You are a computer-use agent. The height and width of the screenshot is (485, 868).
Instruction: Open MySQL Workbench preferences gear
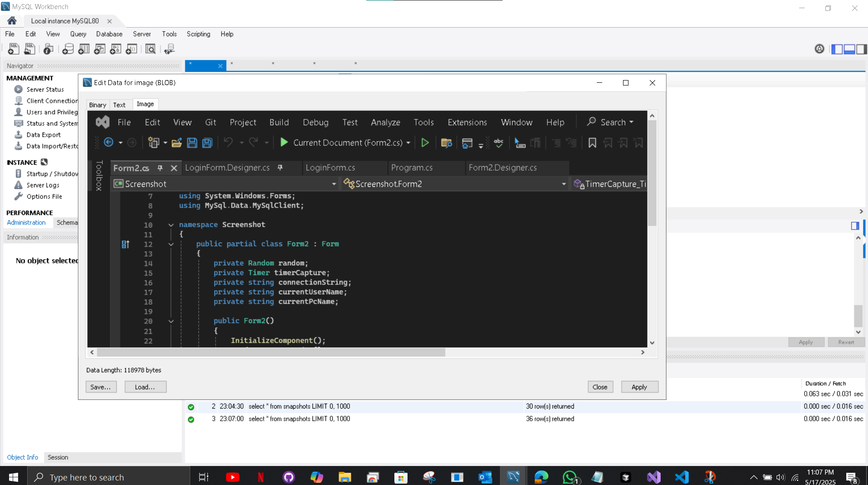click(x=820, y=49)
